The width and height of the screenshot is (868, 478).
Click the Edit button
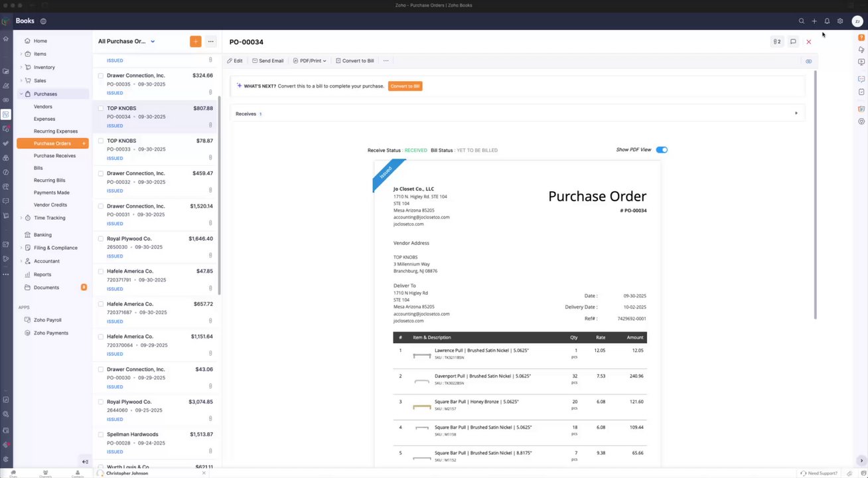point(235,60)
